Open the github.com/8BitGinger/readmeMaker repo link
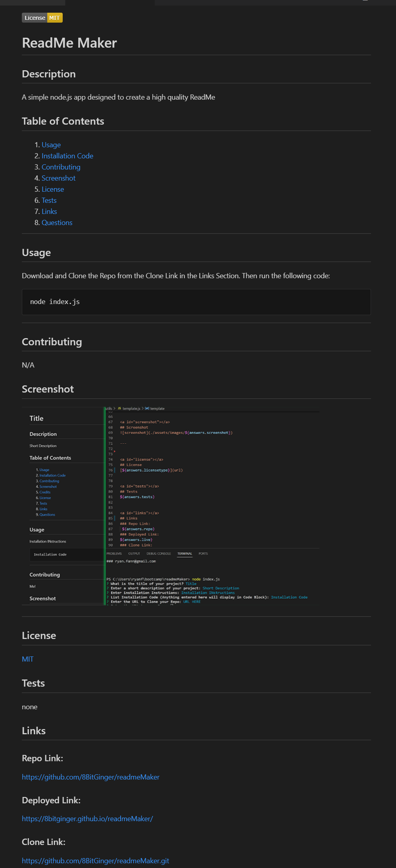 click(x=90, y=777)
